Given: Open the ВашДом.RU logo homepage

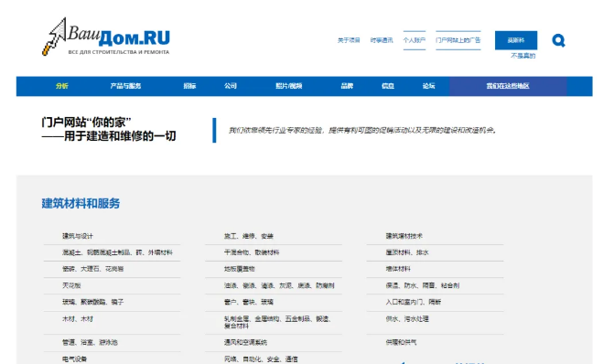Looking at the screenshot, I should (x=106, y=37).
